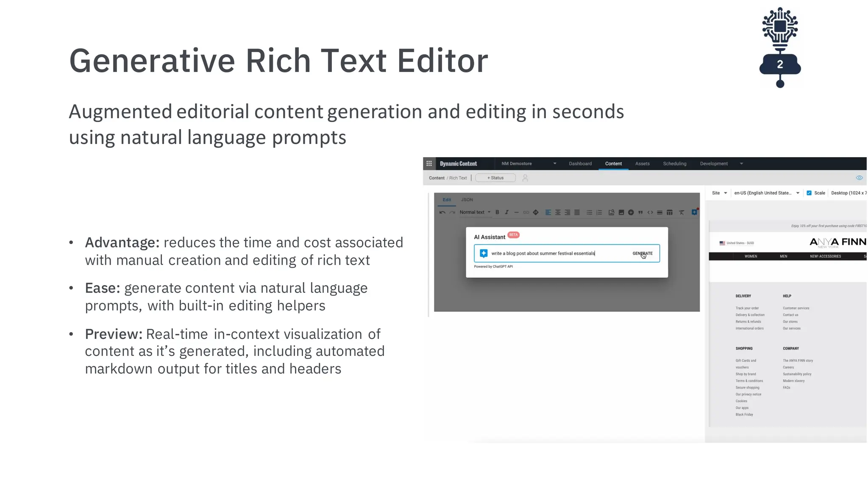Image resolution: width=868 pixels, height=488 pixels.
Task: Click 'Powered by ChatGPT API' text
Action: tap(493, 266)
